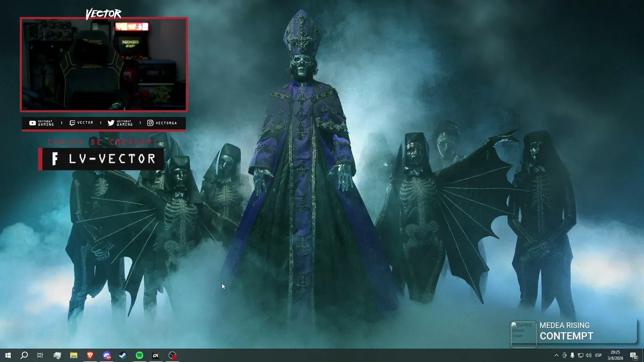
Task: Open Discord with the 9+ badge
Action: pyautogui.click(x=107, y=355)
